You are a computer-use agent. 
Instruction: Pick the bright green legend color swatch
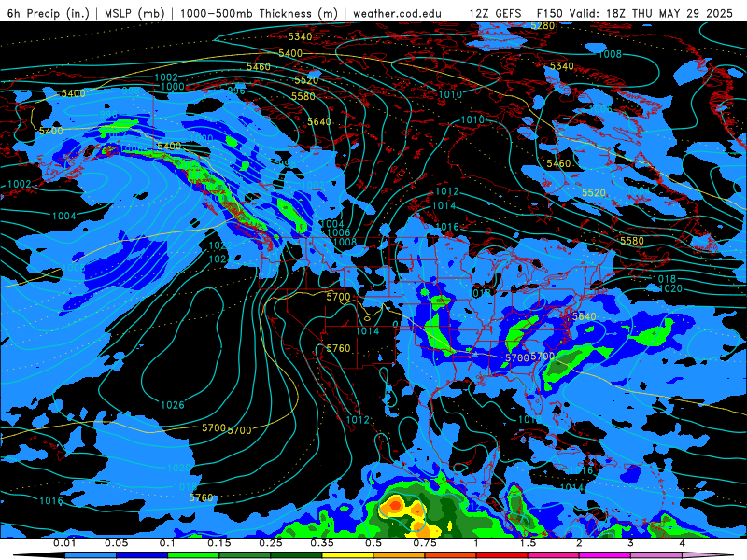pos(193,555)
